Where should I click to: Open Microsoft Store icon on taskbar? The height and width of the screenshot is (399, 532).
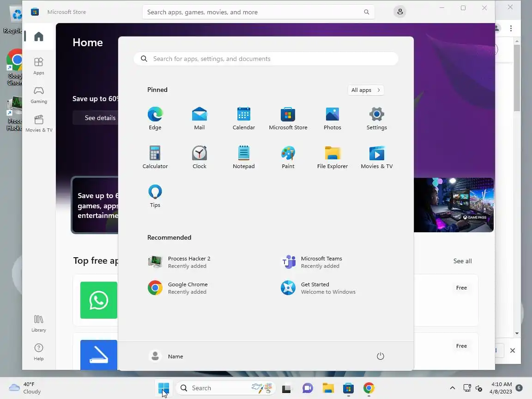click(349, 388)
